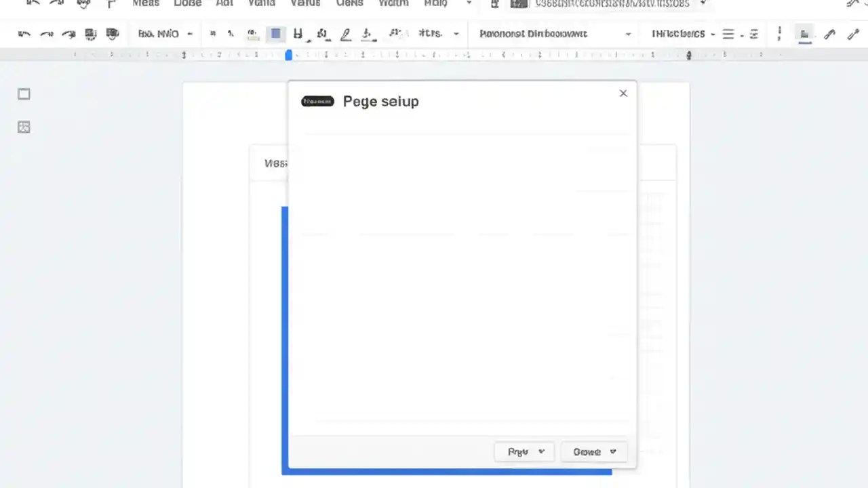This screenshot has width=868, height=488.
Task: Select the Undo icon in the toolbar
Action: coord(24,34)
